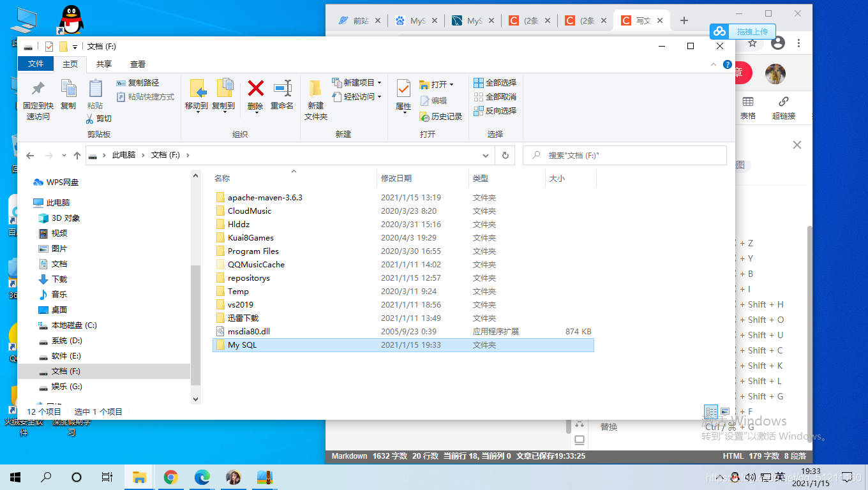
Task: Click the Back navigation arrow
Action: pos(29,155)
